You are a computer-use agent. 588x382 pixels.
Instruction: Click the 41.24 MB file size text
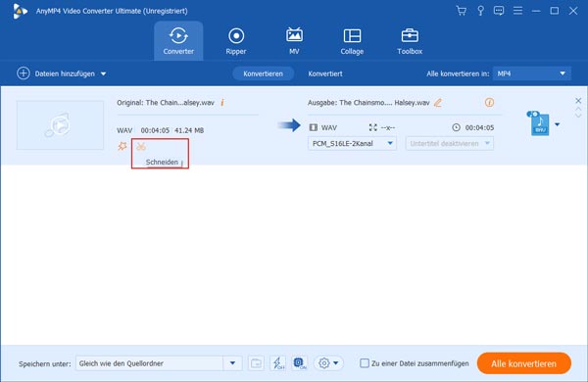tap(189, 130)
